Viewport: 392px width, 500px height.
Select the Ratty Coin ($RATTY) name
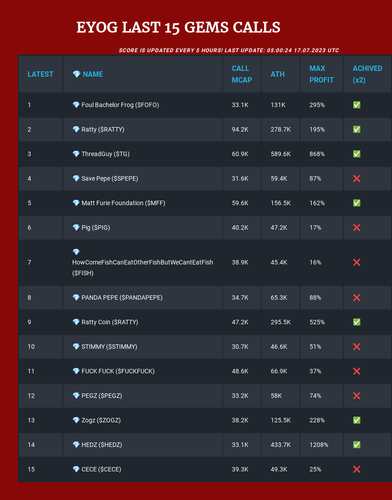tap(110, 322)
